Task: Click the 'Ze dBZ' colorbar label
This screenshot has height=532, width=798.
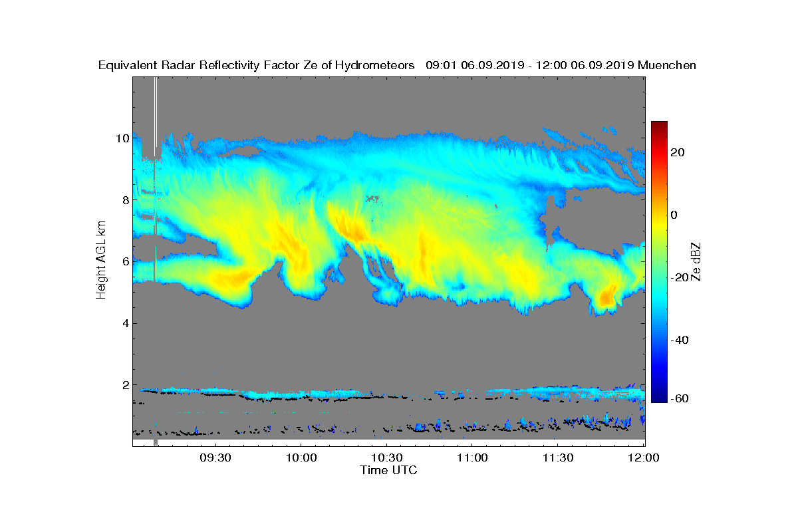Action: (696, 261)
